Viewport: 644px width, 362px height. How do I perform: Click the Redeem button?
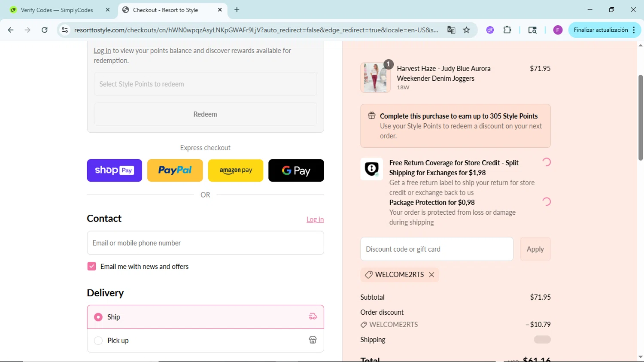click(205, 114)
